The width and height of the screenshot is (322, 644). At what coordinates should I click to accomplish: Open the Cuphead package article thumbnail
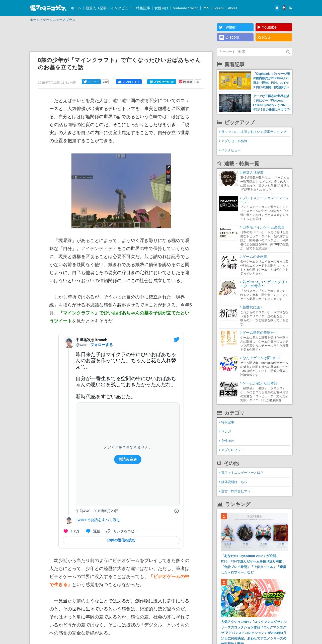click(x=235, y=80)
